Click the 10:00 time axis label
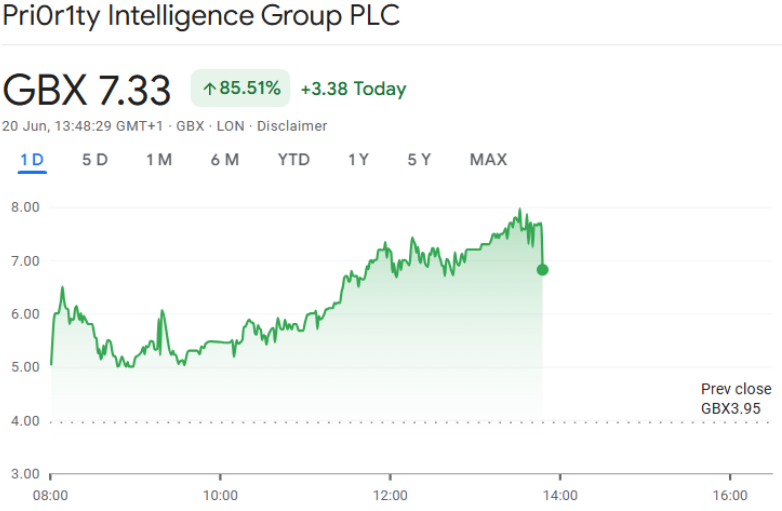This screenshot has height=511, width=782. [220, 494]
